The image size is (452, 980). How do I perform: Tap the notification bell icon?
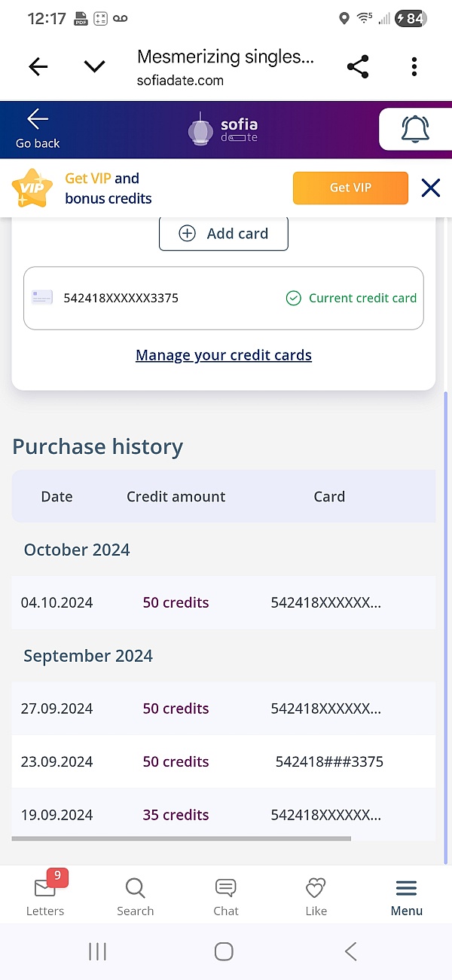pyautogui.click(x=415, y=130)
